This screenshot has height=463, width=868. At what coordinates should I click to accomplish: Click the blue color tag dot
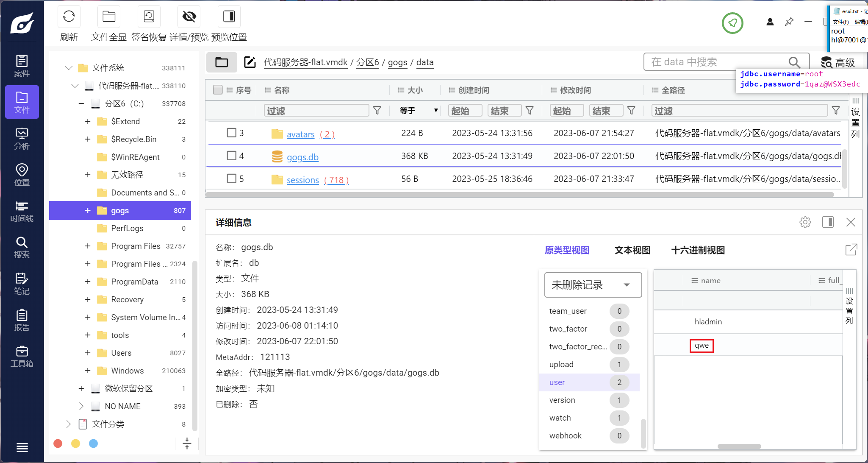tap(94, 443)
